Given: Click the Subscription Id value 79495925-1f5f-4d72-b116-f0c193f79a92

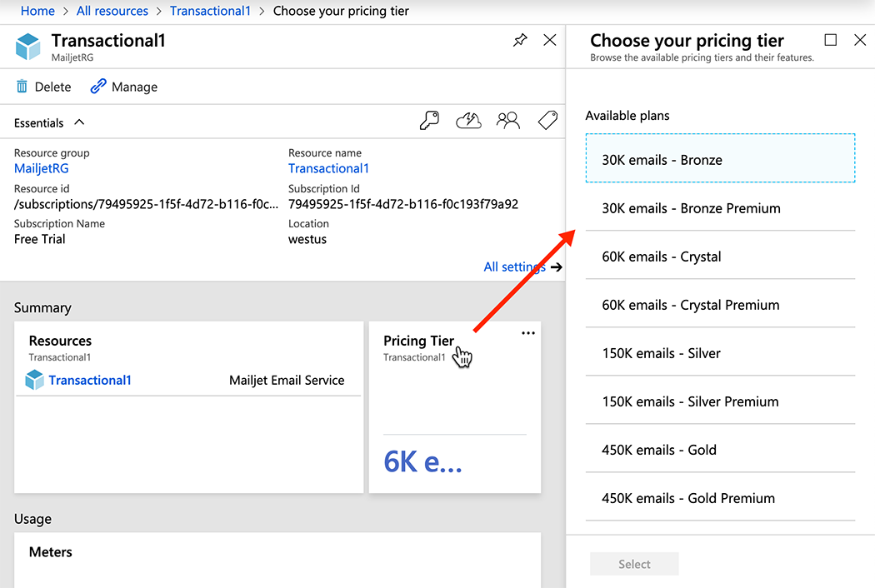Looking at the screenshot, I should (403, 204).
